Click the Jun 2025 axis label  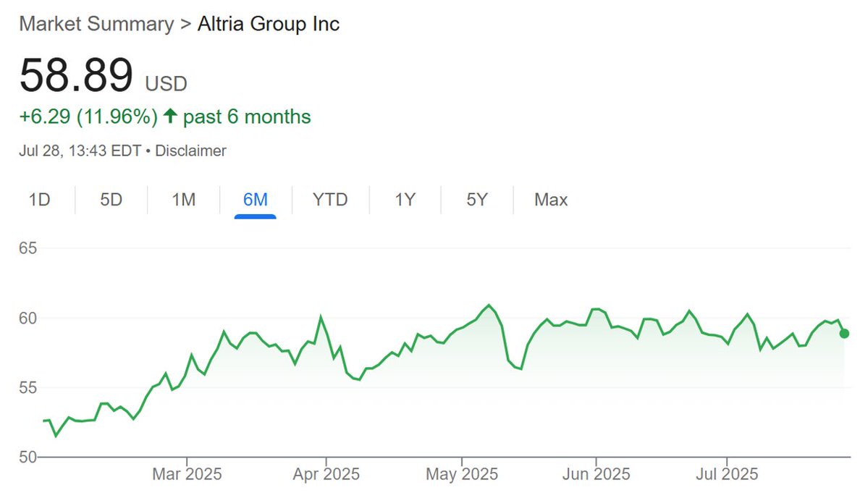[597, 474]
